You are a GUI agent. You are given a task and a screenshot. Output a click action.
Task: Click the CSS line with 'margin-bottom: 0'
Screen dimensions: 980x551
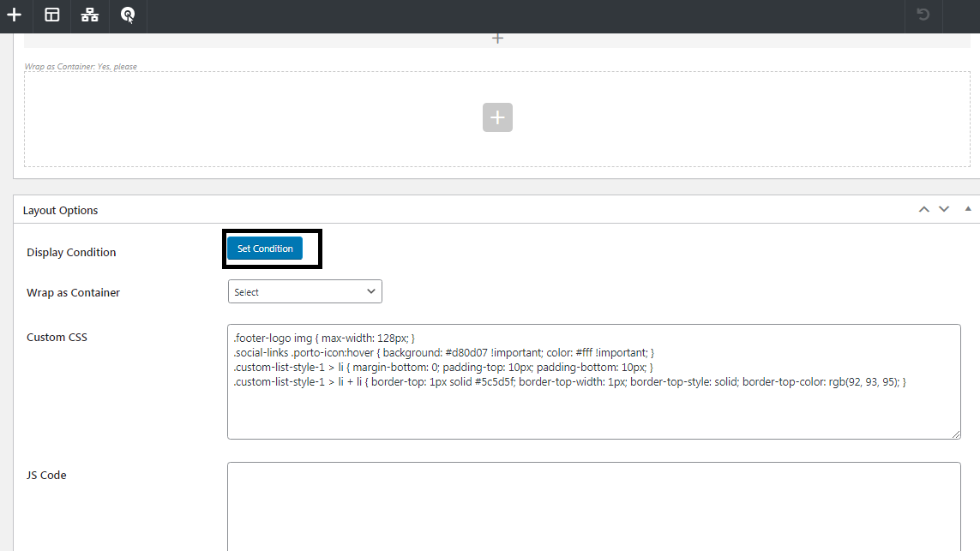tap(443, 368)
